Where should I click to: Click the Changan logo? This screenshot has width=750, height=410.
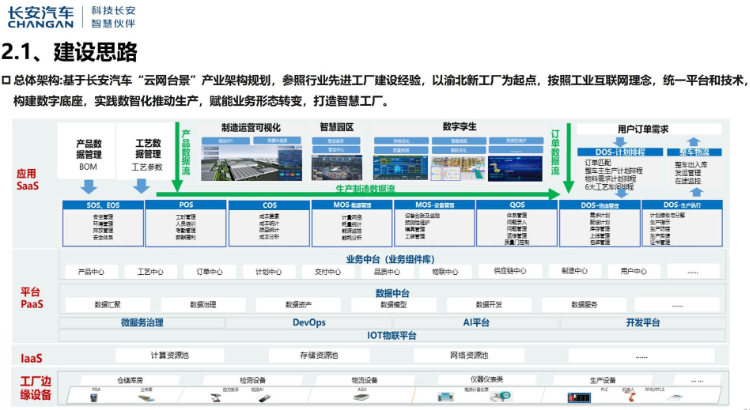pyautogui.click(x=41, y=17)
